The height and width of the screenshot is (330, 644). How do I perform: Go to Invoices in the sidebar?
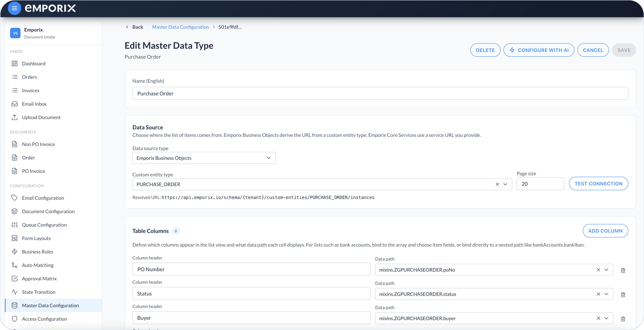[53, 90]
